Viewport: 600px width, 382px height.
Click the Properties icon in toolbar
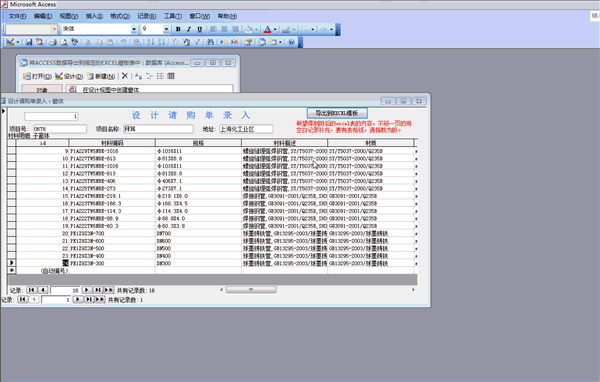pos(248,42)
